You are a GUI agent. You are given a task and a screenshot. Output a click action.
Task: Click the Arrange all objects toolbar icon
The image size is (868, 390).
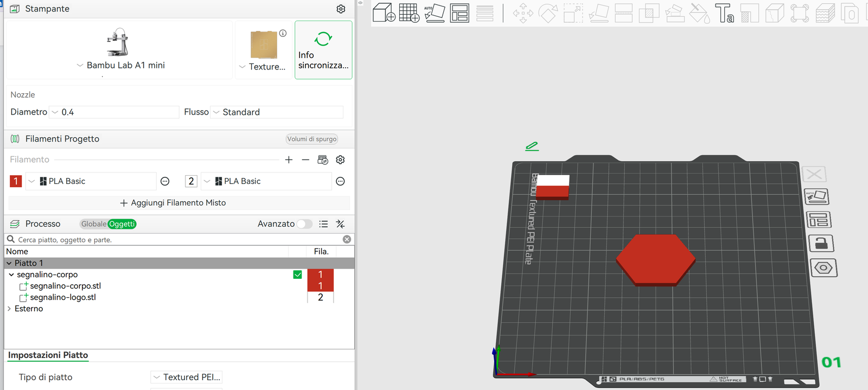459,12
